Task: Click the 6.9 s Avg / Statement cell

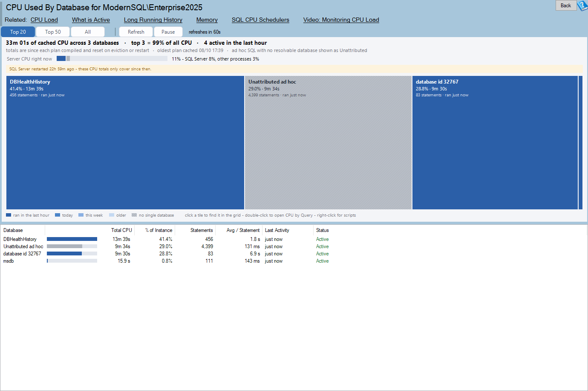Action: (x=255, y=254)
